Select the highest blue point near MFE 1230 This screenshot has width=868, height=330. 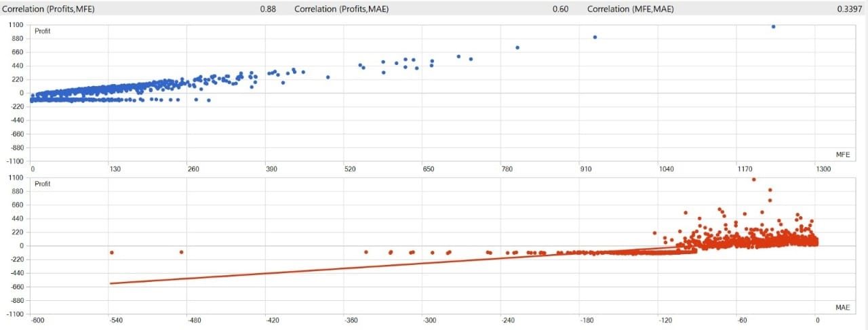point(773,26)
